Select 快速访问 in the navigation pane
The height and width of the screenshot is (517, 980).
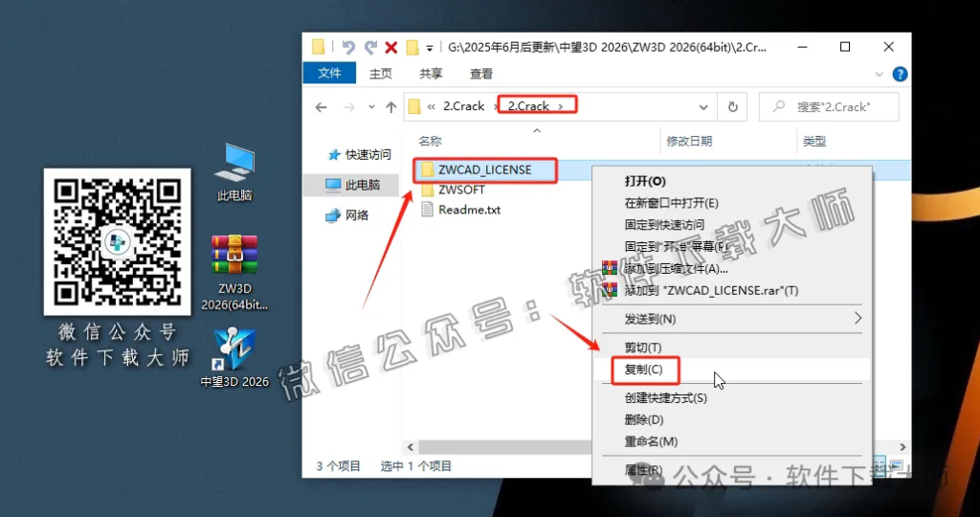[361, 154]
